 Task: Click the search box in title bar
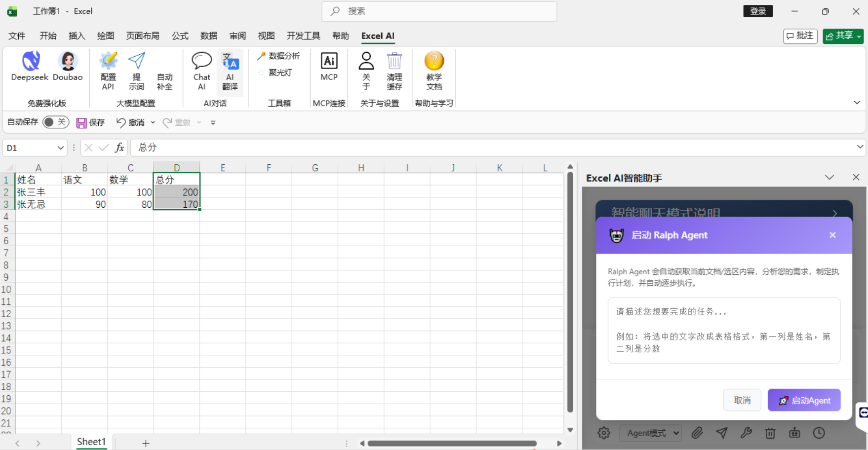pos(439,11)
